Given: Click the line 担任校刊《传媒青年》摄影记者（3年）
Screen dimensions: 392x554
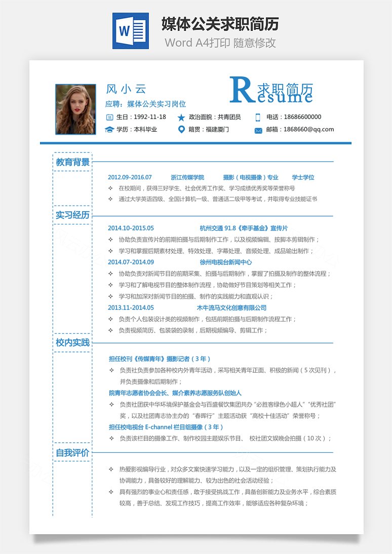Looking at the screenshot, I should (x=160, y=359).
